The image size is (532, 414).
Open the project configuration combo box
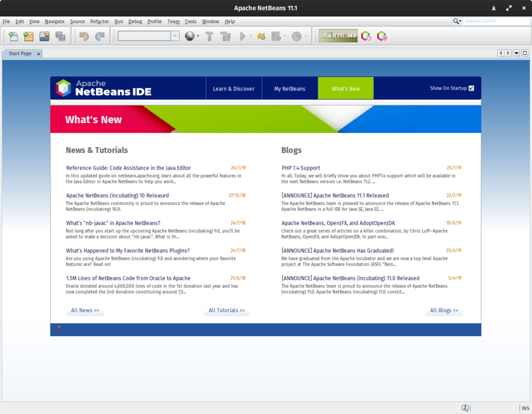pos(148,36)
